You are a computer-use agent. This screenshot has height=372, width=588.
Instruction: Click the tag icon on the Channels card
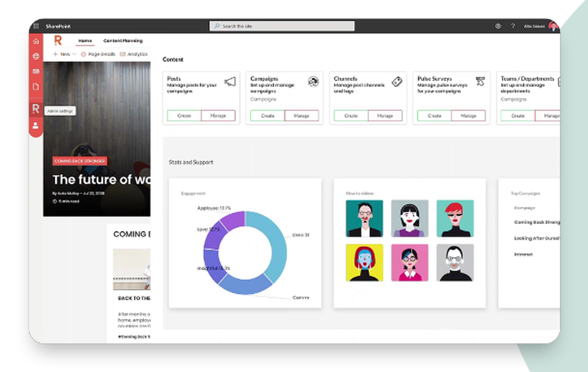click(x=396, y=82)
